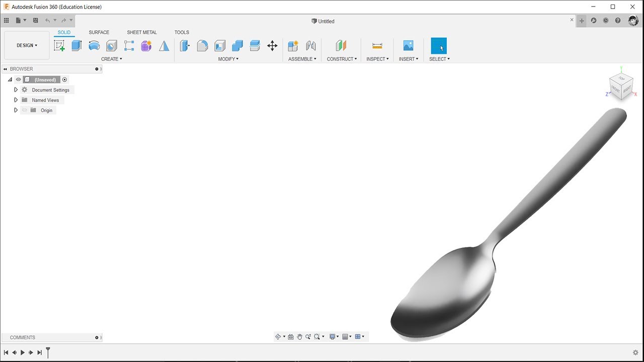
Task: Click the New Component icon
Action: coord(293,46)
